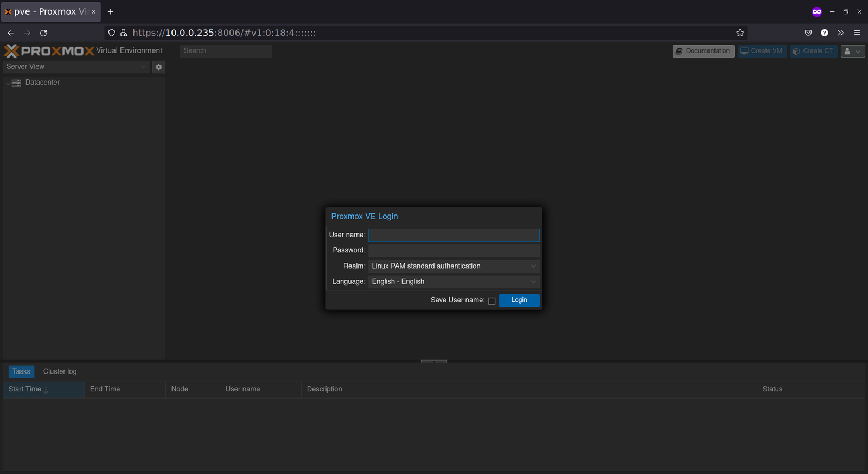Click the Login button
This screenshot has width=868, height=474.
[x=519, y=300]
